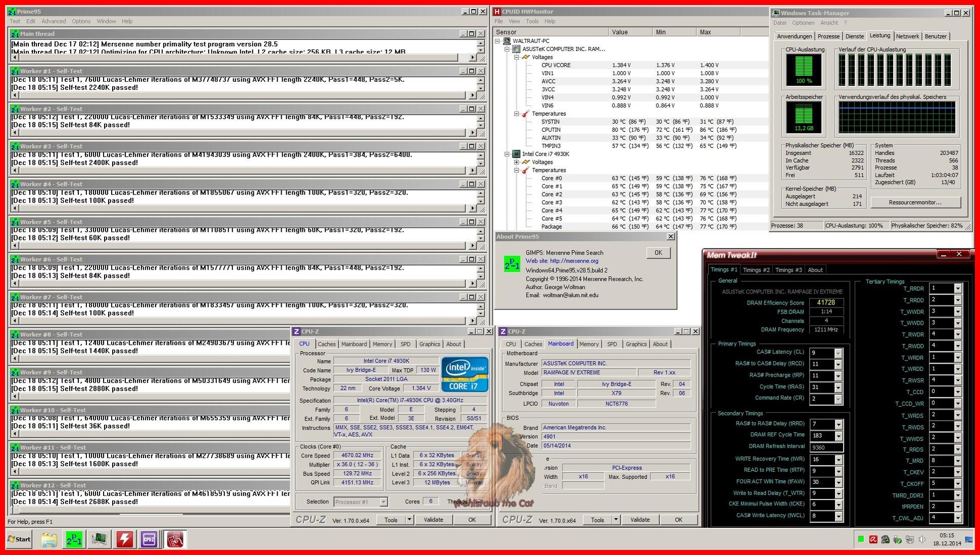The width and height of the screenshot is (980, 555).
Task: Click the Mem TweakIt taskbar icon
Action: (174, 539)
